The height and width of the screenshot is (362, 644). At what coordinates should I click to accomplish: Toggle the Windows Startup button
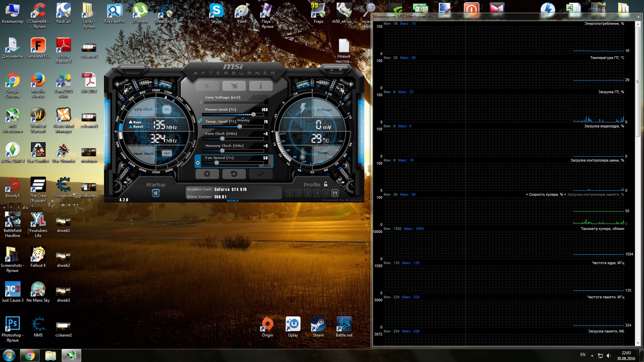click(156, 193)
